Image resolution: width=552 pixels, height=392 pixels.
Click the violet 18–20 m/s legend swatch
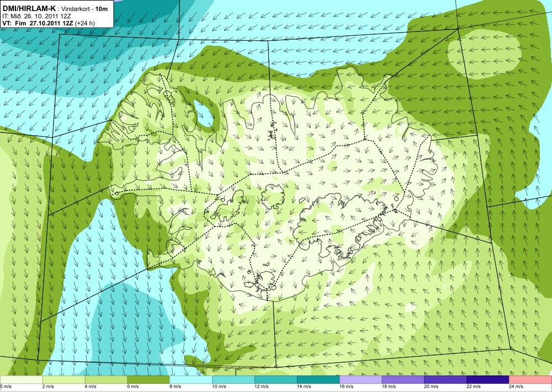403,380
